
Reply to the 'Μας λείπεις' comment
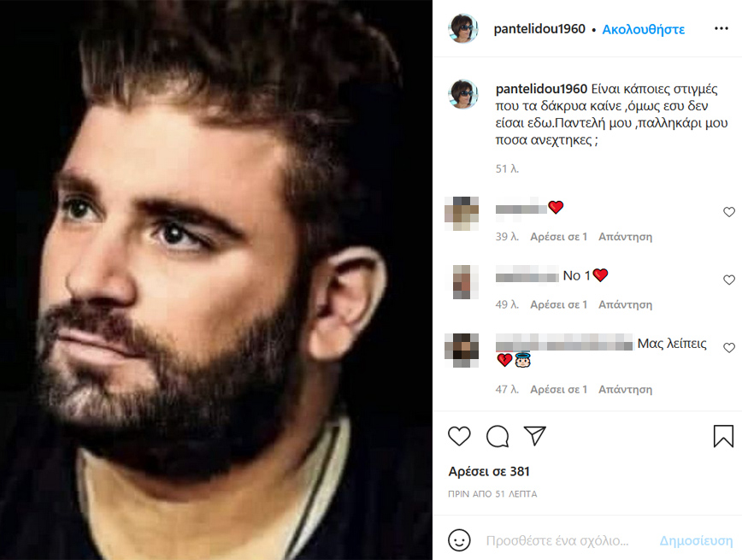click(x=625, y=389)
